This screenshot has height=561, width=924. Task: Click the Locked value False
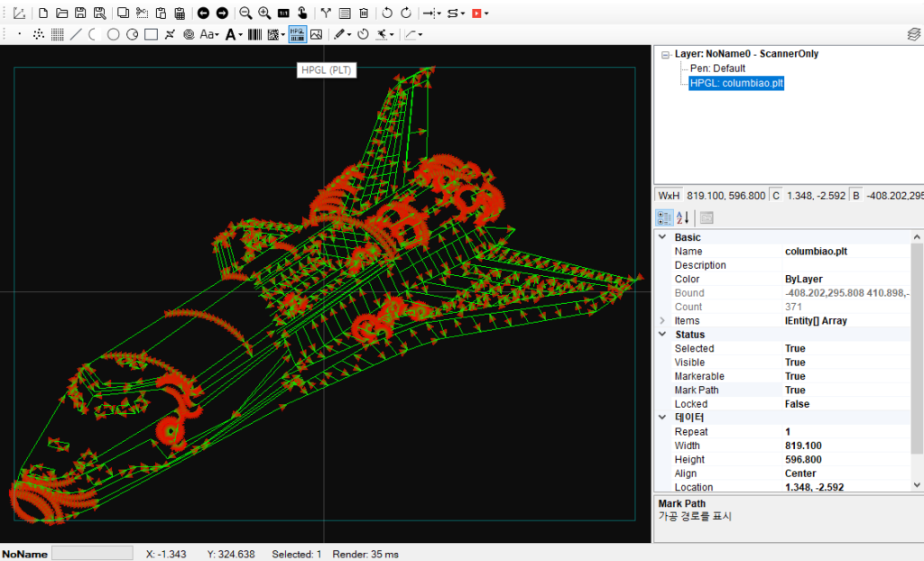(x=798, y=404)
